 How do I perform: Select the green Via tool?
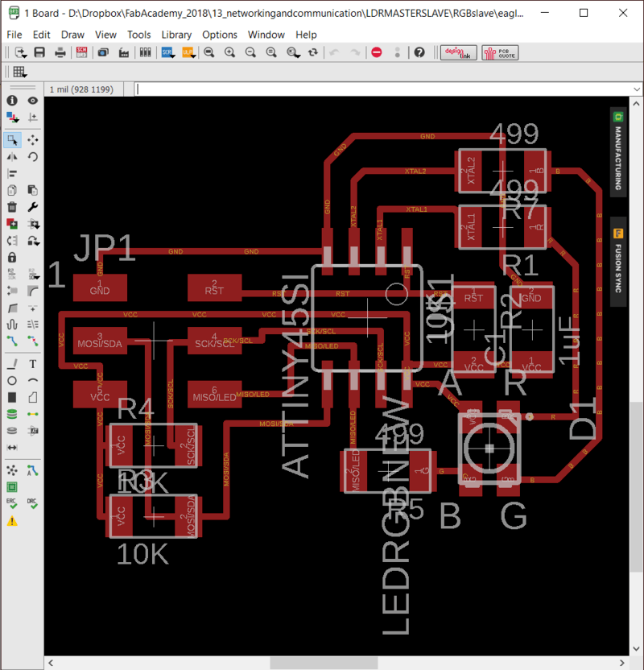[12, 414]
